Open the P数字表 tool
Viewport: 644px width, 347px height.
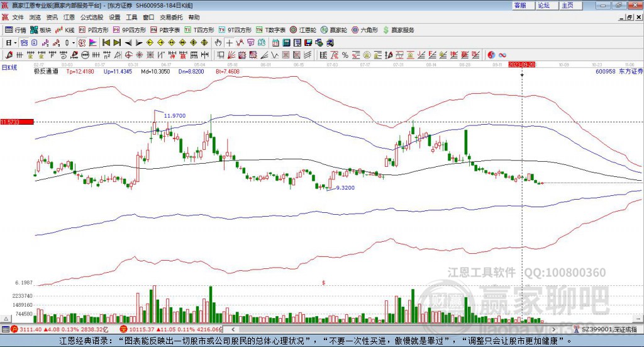point(165,30)
